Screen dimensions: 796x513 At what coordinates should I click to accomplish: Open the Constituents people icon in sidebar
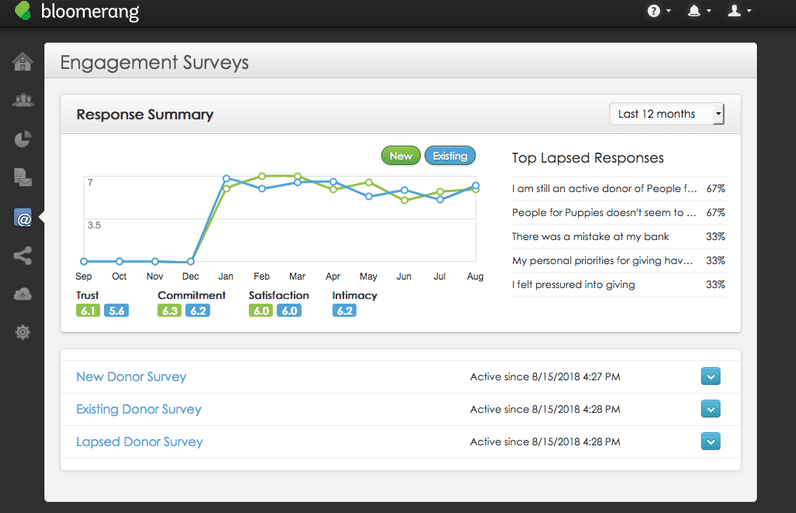point(22,100)
